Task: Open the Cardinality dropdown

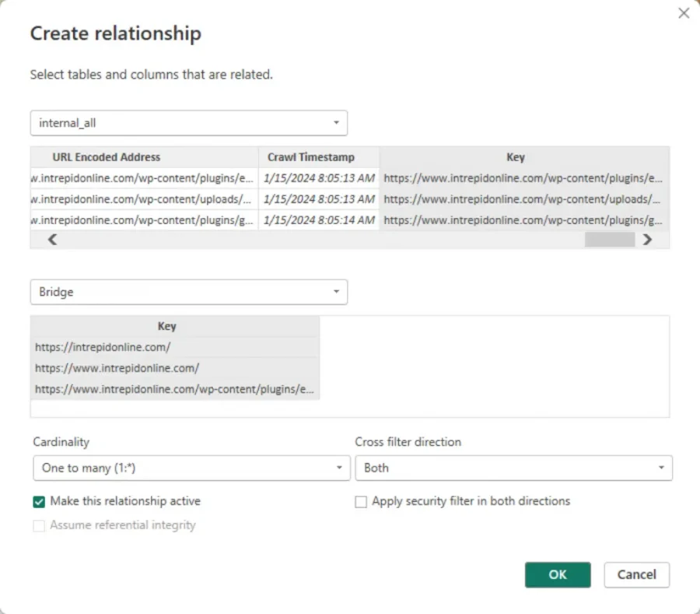Action: pos(191,468)
